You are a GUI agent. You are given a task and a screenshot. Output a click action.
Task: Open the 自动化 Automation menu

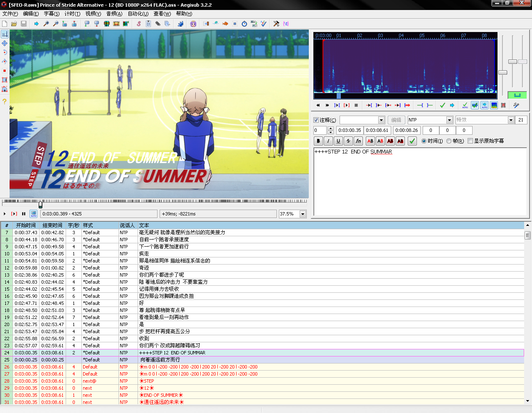click(x=138, y=14)
